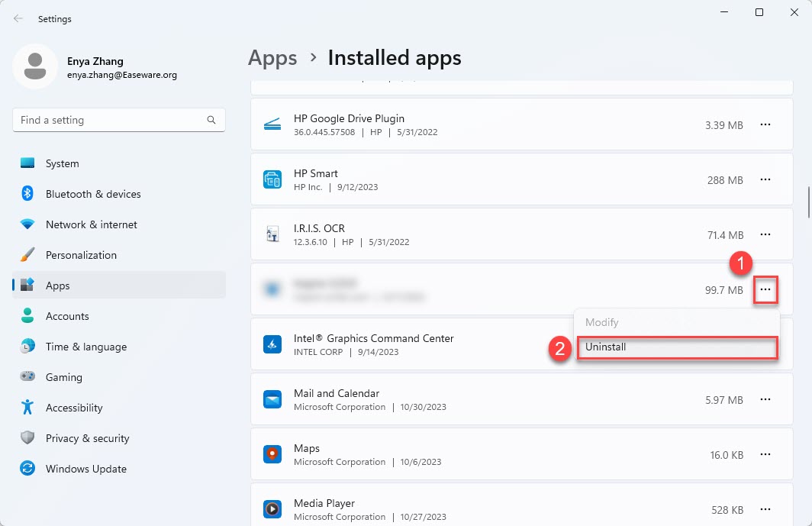Open more options for the 99.7 MB app
This screenshot has height=526, width=812.
[x=765, y=289]
